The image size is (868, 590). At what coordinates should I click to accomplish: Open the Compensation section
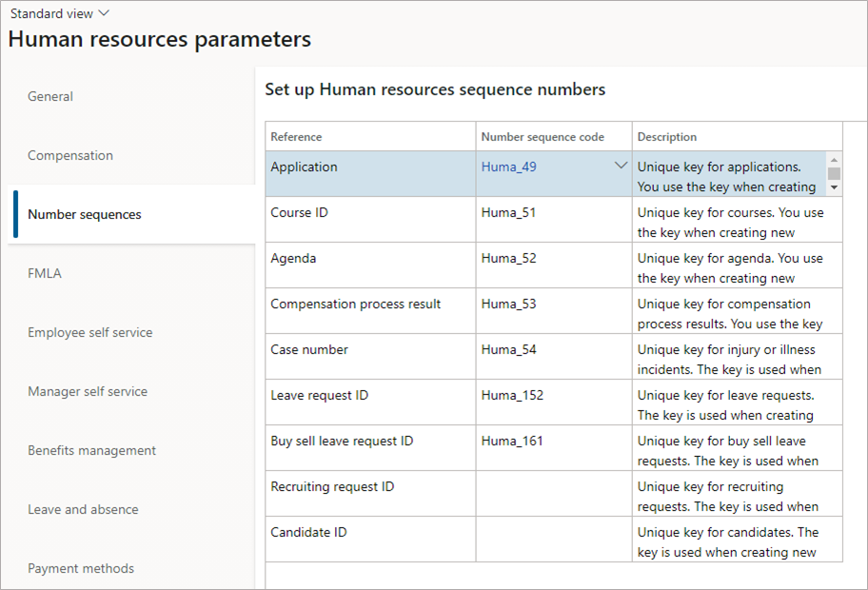point(71,155)
